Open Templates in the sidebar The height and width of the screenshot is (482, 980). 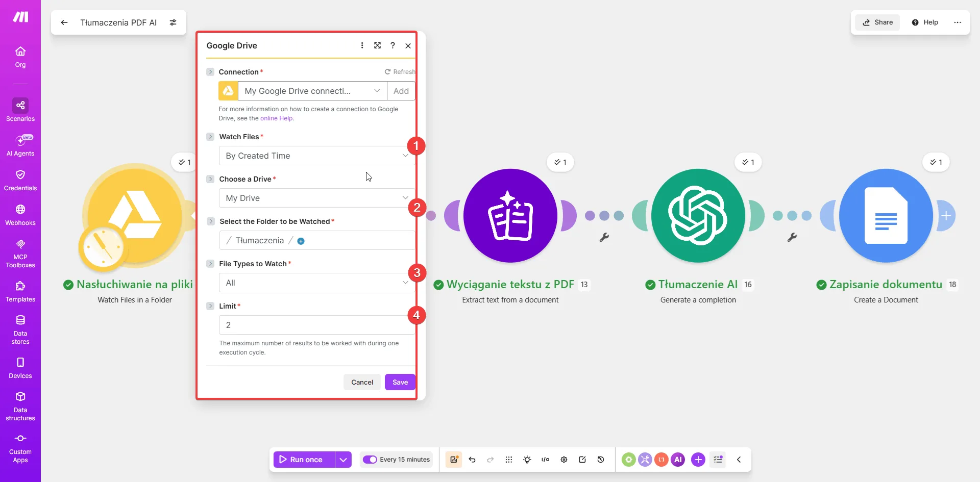click(20, 292)
